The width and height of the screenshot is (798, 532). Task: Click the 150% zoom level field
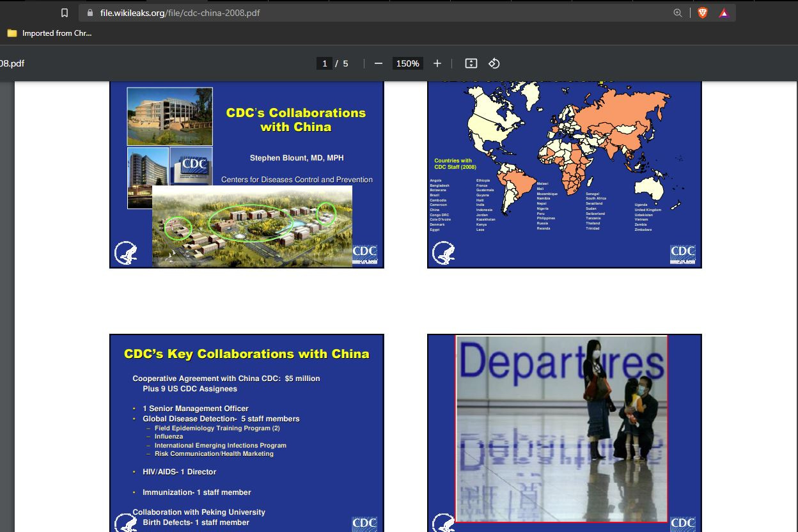[407, 63]
